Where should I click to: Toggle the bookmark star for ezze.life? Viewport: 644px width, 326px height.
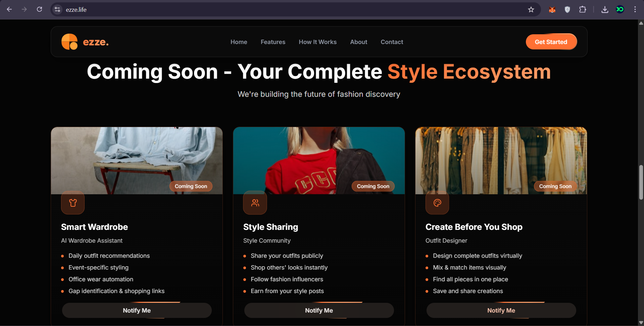[531, 9]
